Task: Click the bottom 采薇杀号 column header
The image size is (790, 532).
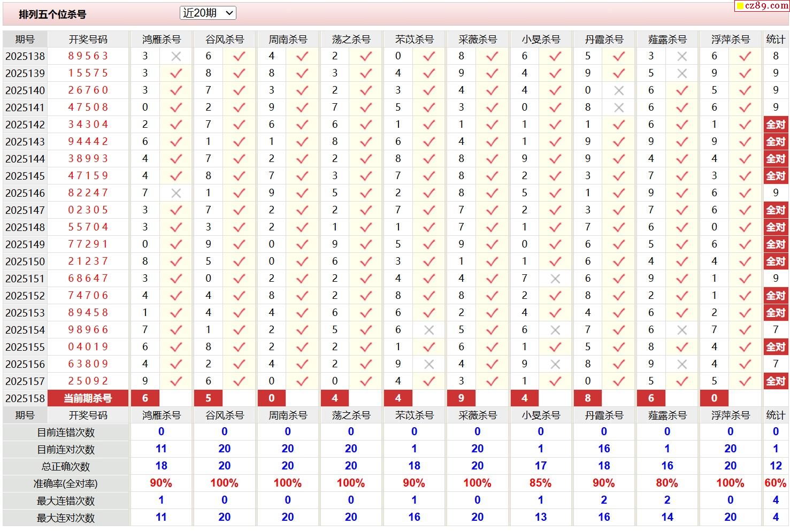Action: tap(478, 415)
